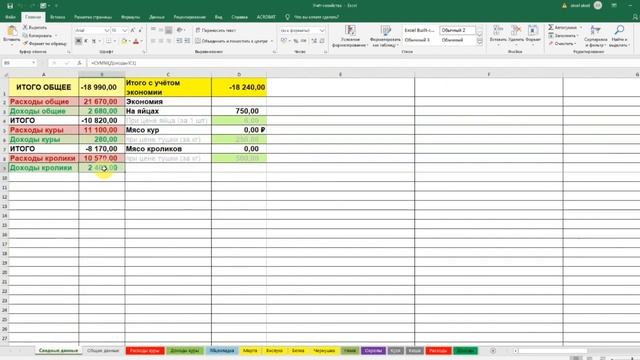Image resolution: width=640 pixels, height=360 pixels.
Task: Click the Save icon in quick access toolbar
Action: click(10, 6)
